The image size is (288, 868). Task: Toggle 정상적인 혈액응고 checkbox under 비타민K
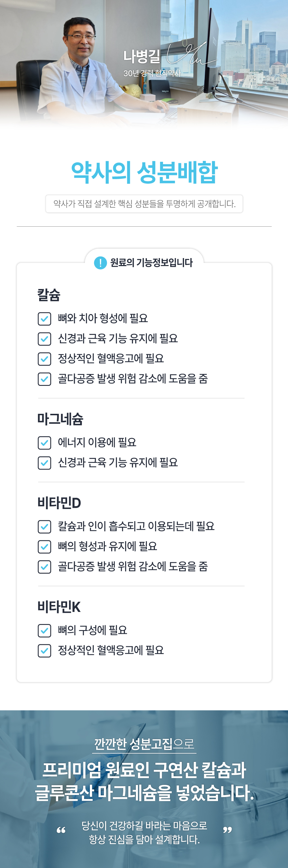pos(44,651)
